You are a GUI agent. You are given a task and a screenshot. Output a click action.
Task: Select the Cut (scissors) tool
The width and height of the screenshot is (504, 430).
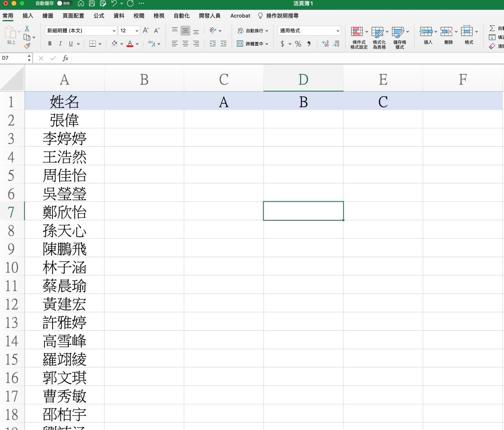[x=26, y=28]
